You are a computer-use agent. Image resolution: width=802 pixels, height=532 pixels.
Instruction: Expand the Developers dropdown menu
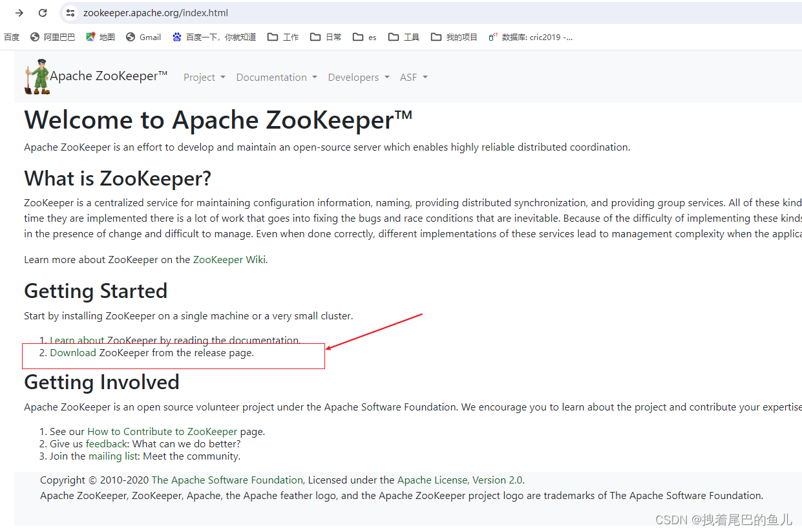click(x=359, y=78)
